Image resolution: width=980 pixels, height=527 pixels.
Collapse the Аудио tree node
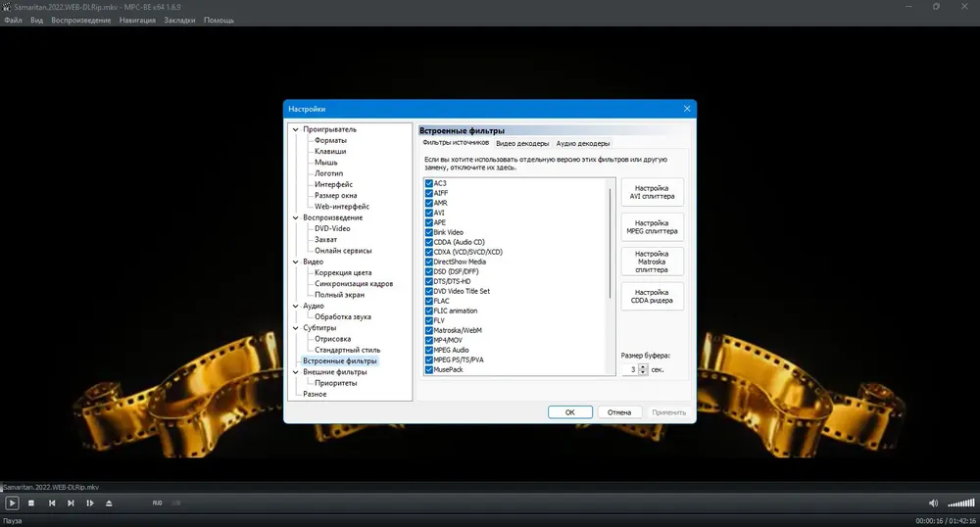pos(296,307)
